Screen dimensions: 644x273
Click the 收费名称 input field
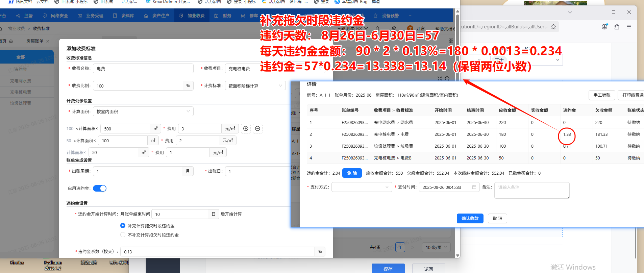(143, 68)
